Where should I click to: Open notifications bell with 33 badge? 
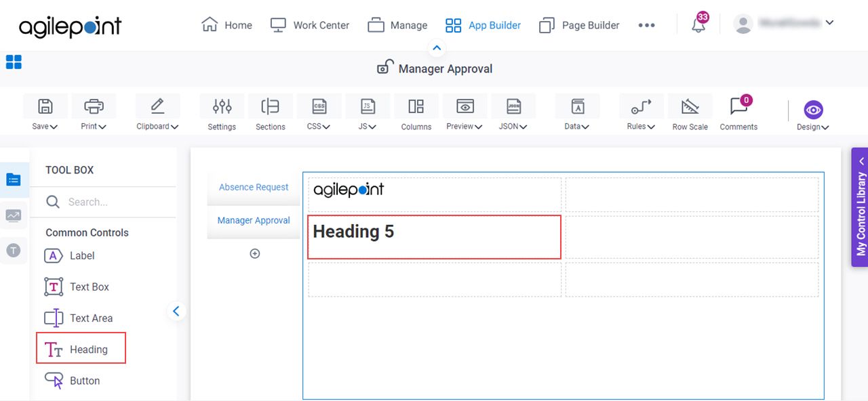tap(698, 24)
